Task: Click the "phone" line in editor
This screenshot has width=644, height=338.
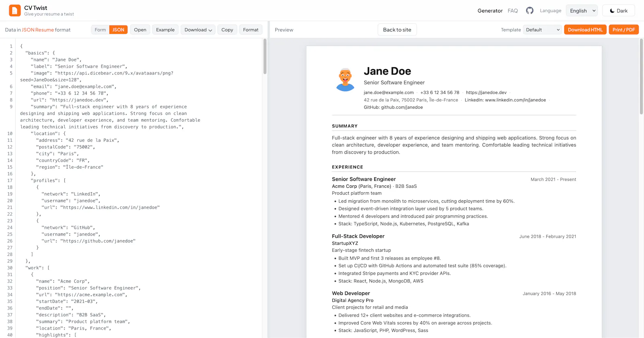Action: (x=70, y=93)
